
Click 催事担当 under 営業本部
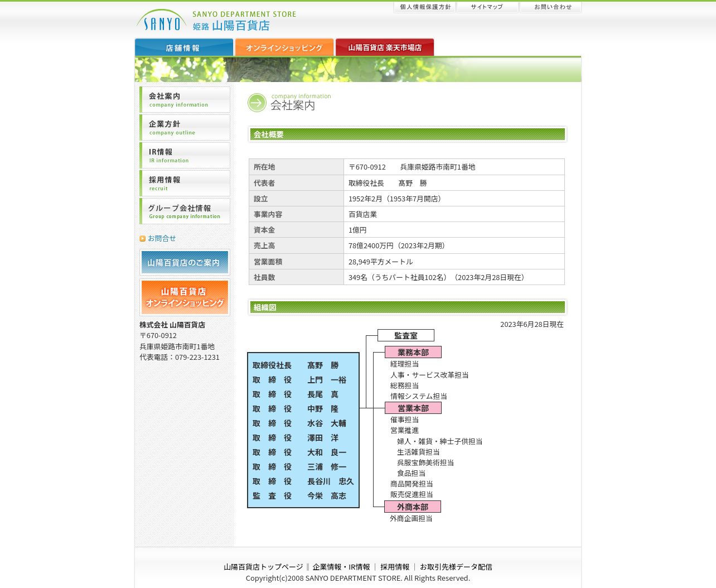[404, 420]
